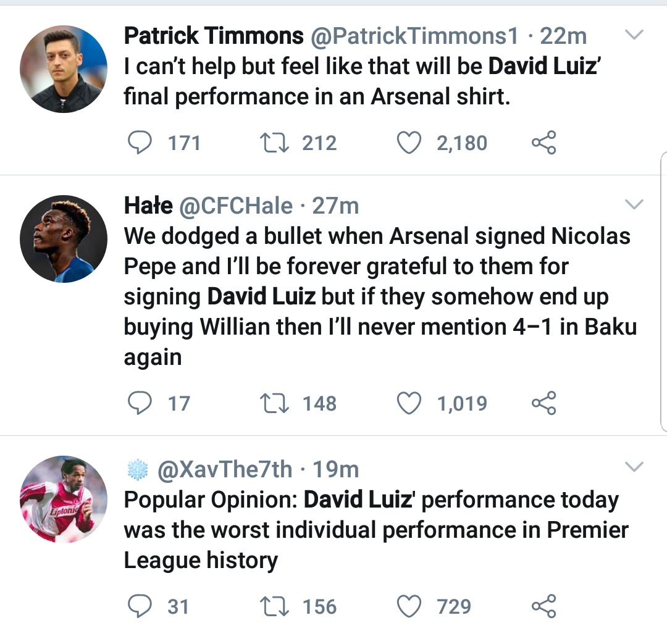Like the @CFCHale tweet

(408, 404)
